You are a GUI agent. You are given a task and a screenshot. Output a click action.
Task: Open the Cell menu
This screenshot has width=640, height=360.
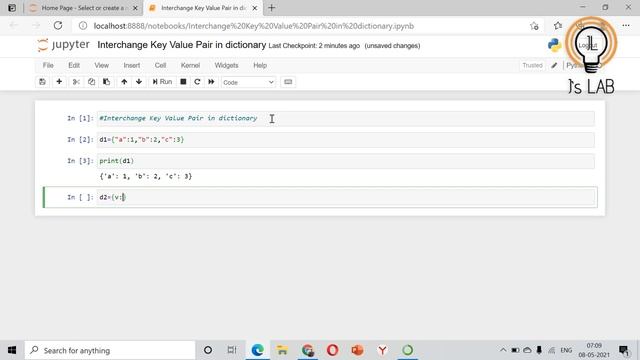point(160,65)
